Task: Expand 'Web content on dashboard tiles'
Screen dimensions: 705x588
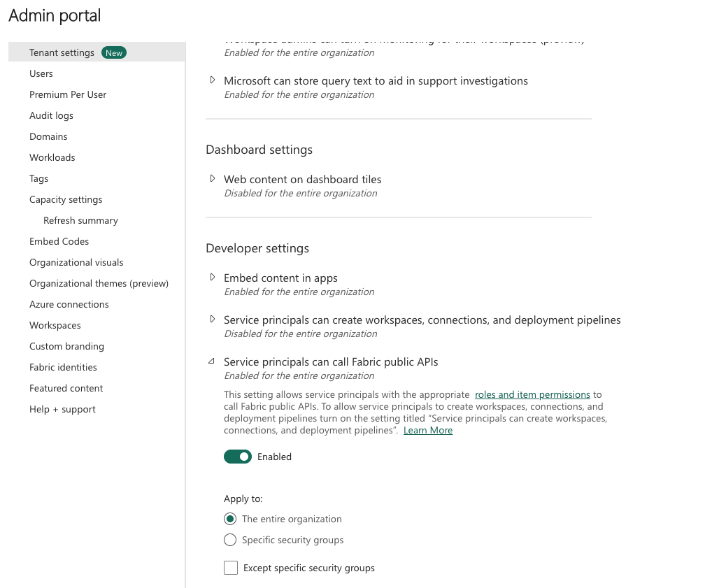Action: point(213,178)
